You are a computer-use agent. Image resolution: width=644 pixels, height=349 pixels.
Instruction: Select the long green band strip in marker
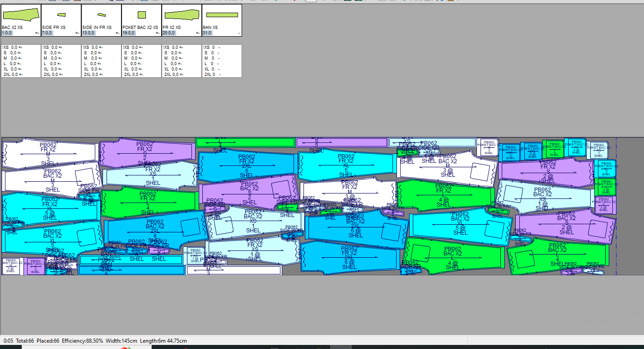245,142
